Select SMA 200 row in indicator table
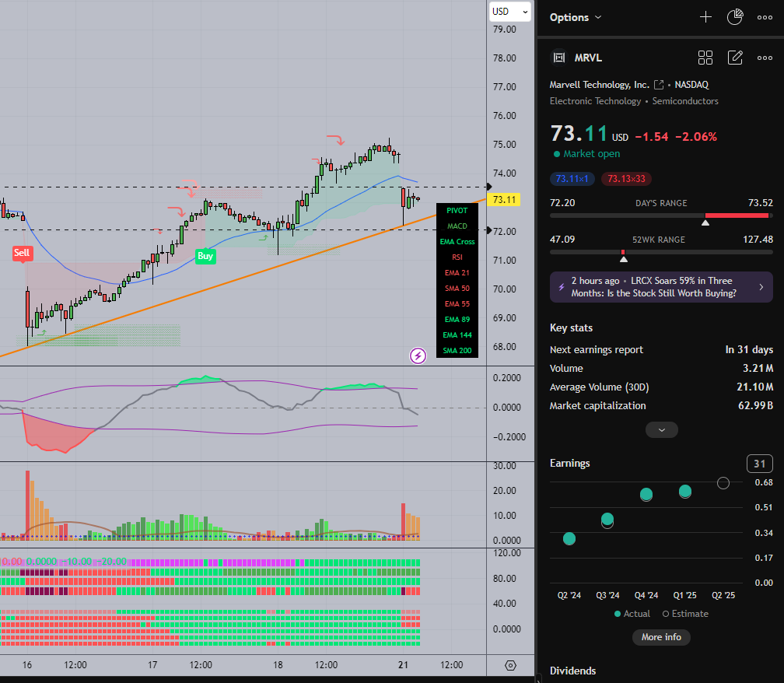Screen dimensions: 784x683 [x=457, y=350]
